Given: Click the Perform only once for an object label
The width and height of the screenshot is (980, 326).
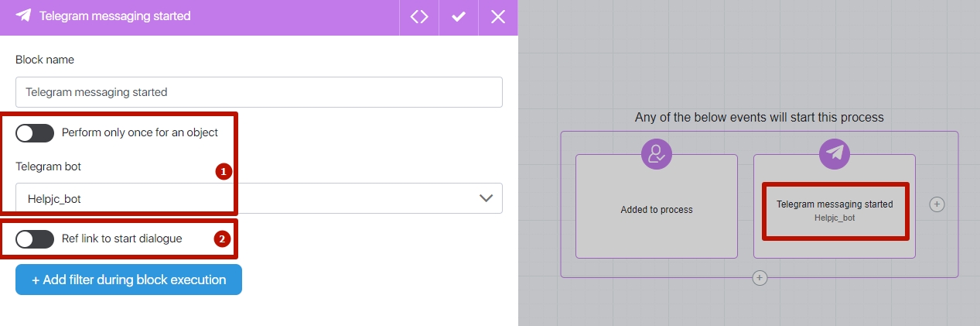Looking at the screenshot, I should click(x=140, y=132).
